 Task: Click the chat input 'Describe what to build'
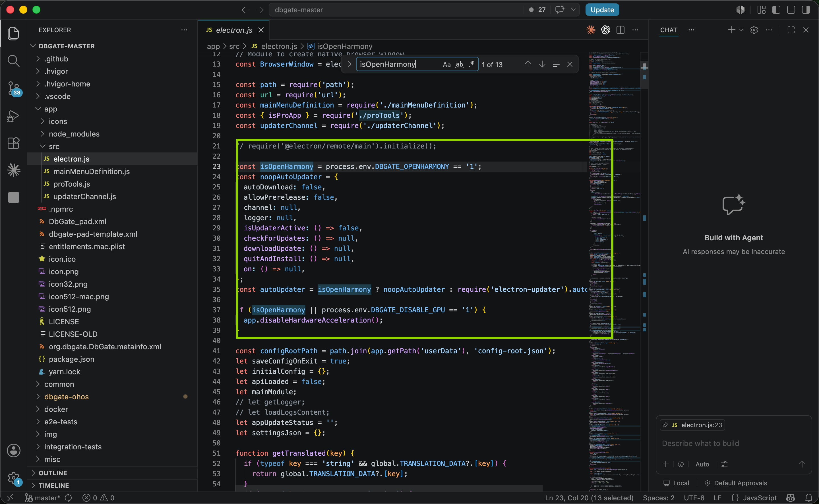733,443
